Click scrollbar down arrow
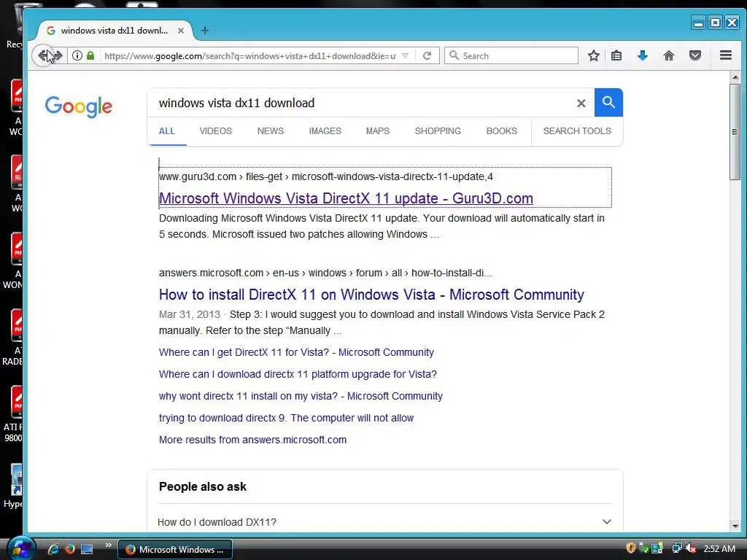The width and height of the screenshot is (747, 560). click(x=735, y=526)
